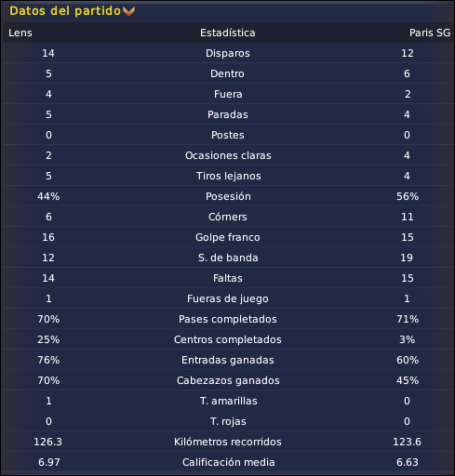This screenshot has height=476, width=455.
Task: Click the Estadística column header
Action: pyautogui.click(x=228, y=33)
